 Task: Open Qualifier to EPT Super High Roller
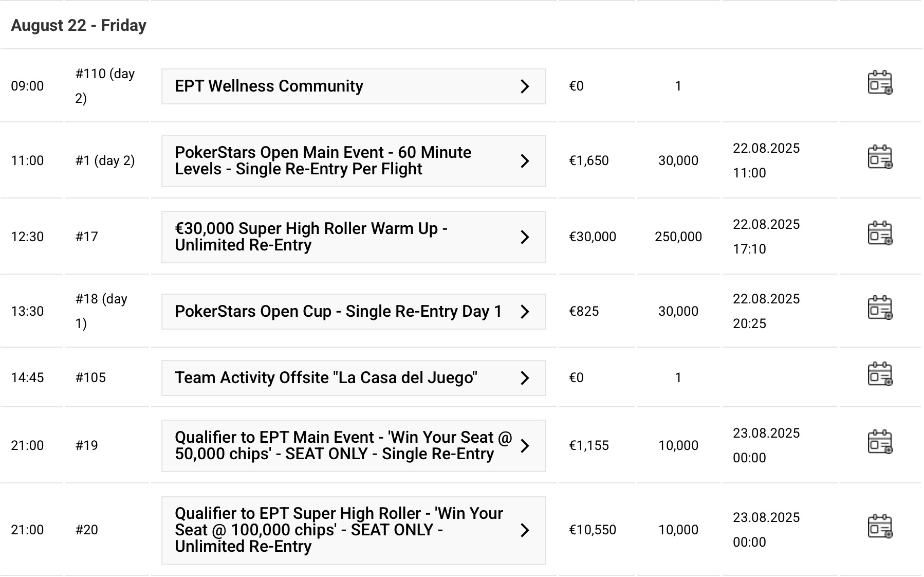pos(338,530)
